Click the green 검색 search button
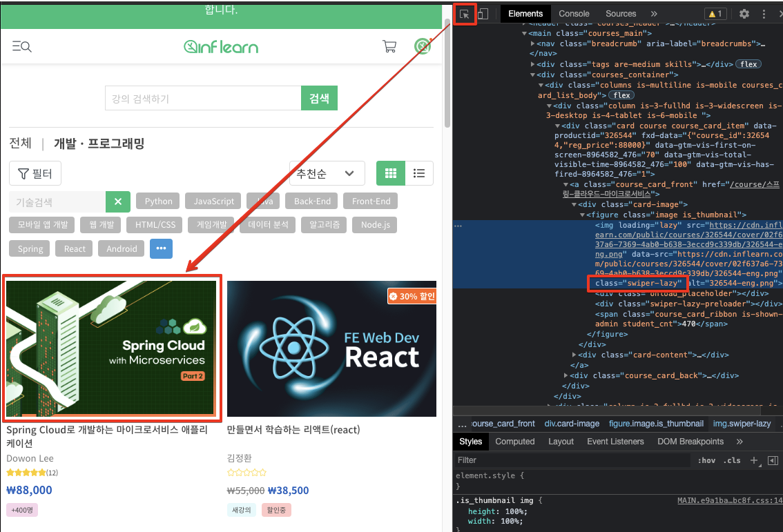Viewport: 783px width, 532px height. tap(319, 98)
